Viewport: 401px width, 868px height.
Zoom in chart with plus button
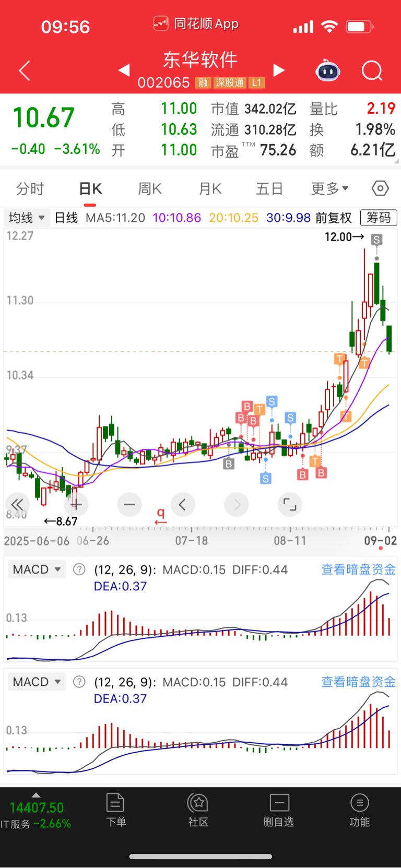pos(76,504)
